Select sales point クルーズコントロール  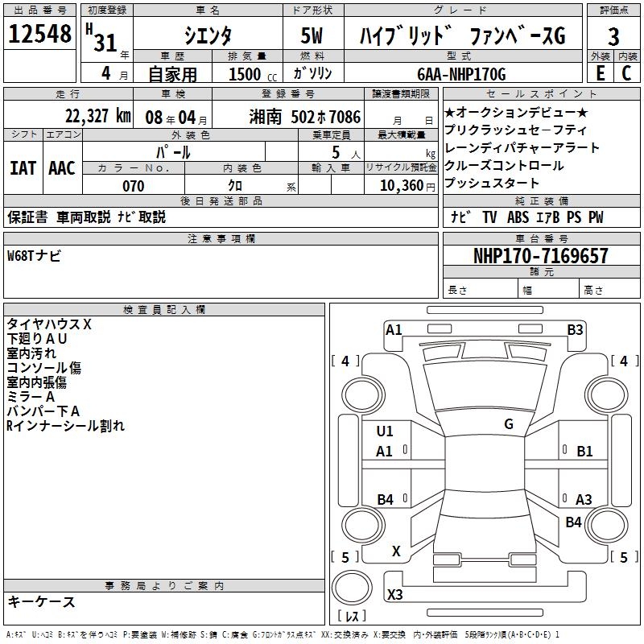[x=504, y=165]
